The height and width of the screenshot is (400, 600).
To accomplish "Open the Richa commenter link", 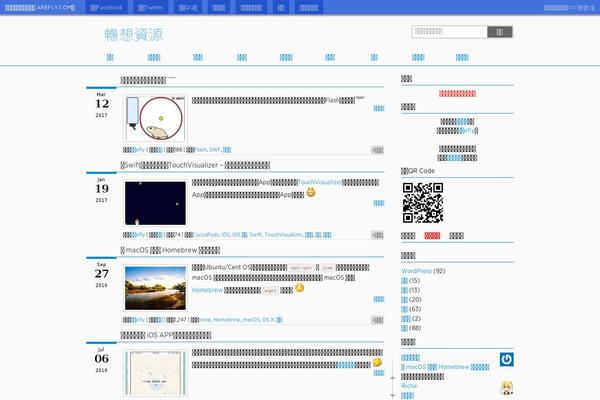I will coord(409,386).
